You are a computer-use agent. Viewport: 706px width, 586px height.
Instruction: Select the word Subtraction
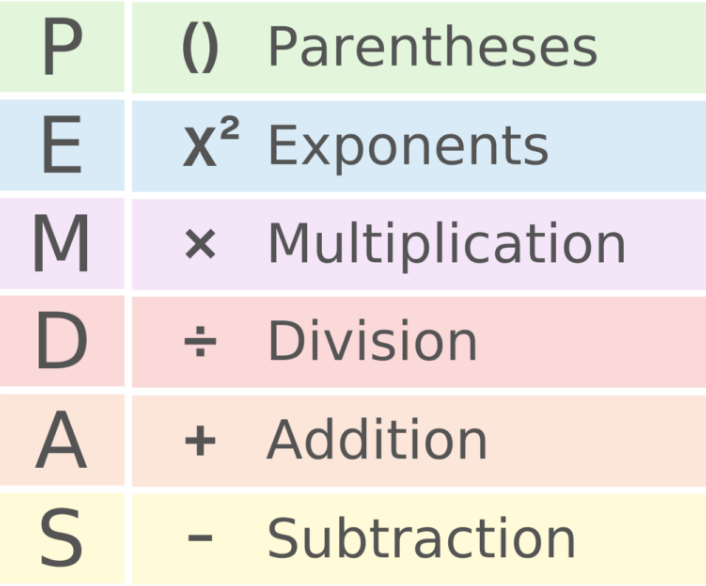421,539
